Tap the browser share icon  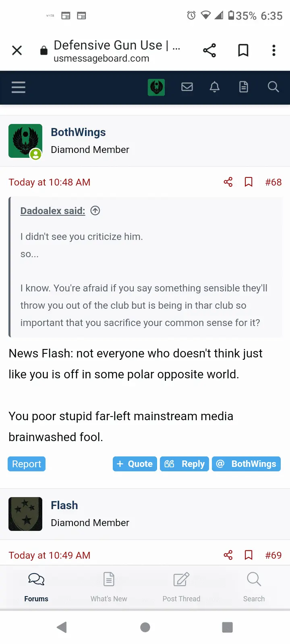pos(209,50)
